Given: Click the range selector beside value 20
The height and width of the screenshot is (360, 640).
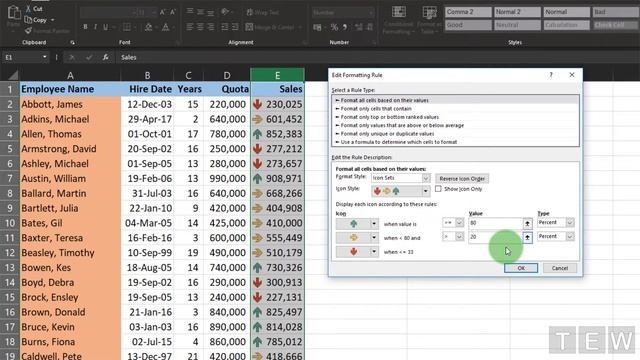Looking at the screenshot, I should pos(527,237).
